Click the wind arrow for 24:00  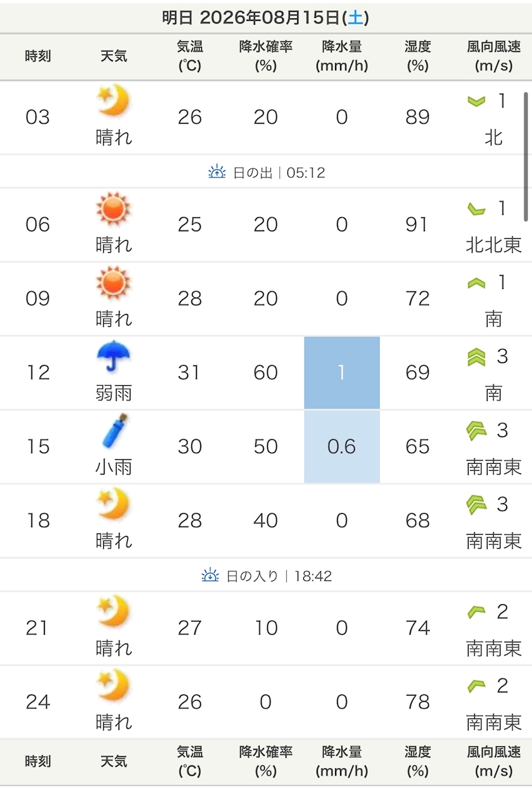pos(476,685)
